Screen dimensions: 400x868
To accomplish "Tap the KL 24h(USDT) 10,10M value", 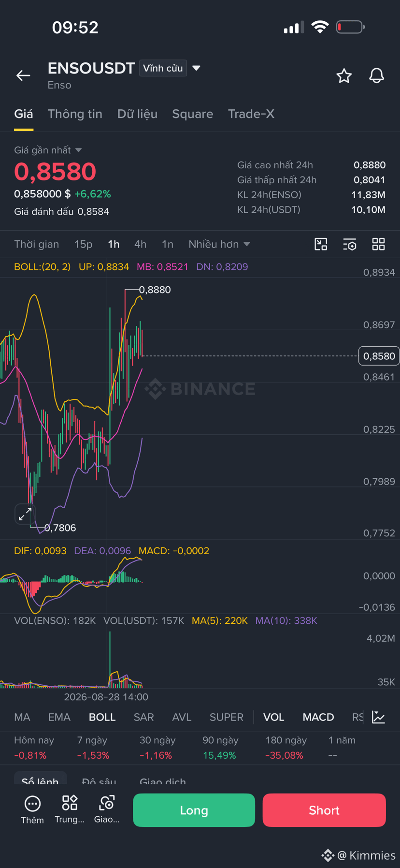I will (x=368, y=210).
